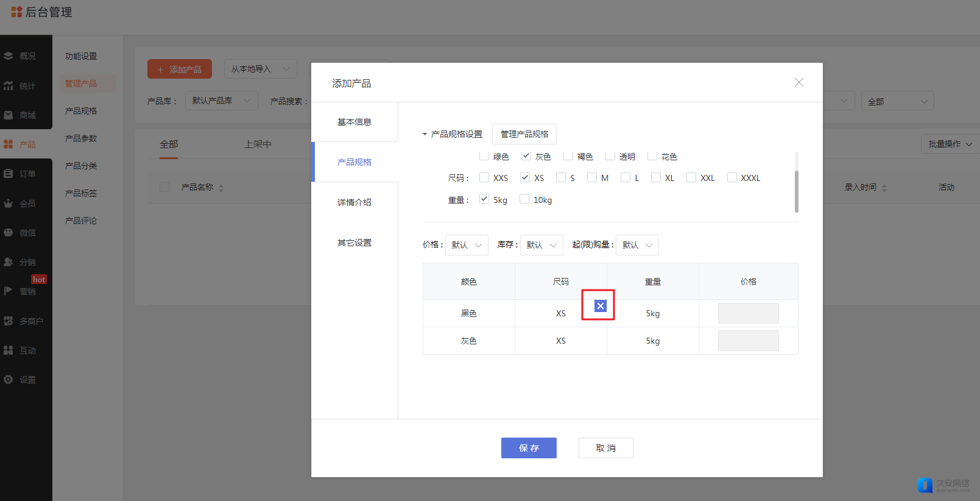
Task: Open the 统计 statistics sidebar icon
Action: 9,86
